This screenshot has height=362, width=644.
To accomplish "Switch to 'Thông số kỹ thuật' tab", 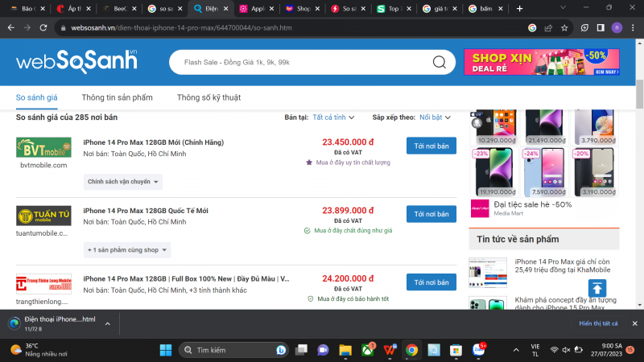I will (208, 97).
